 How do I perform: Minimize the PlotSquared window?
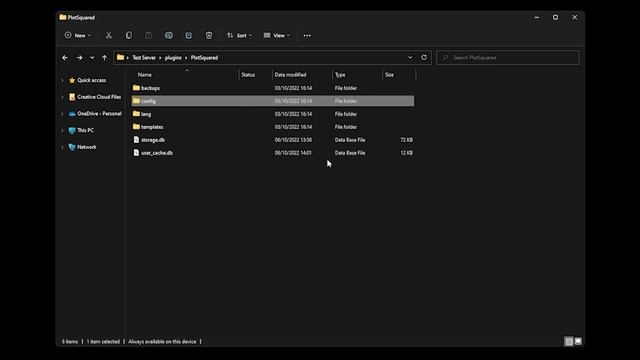(537, 18)
